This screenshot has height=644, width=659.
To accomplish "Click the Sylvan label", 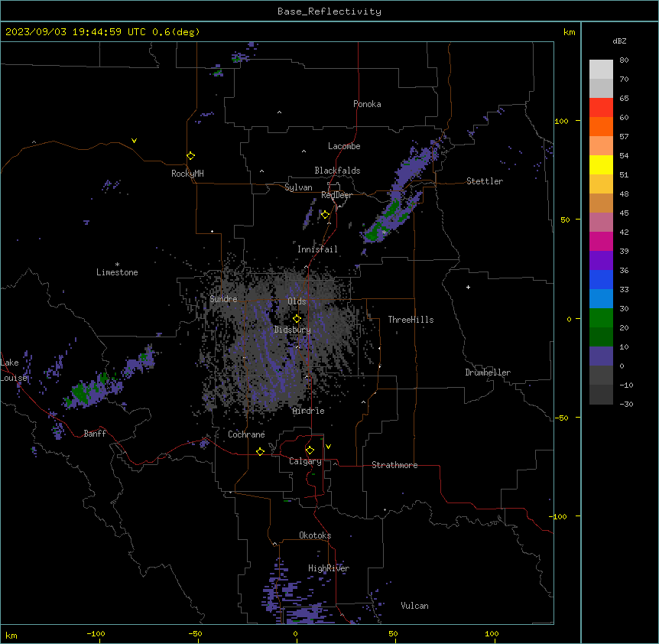I will (298, 187).
